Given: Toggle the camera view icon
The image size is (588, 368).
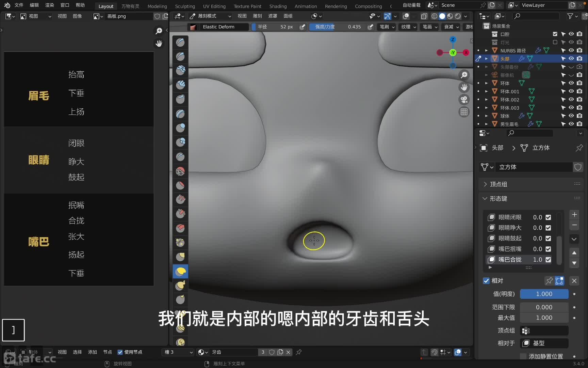Looking at the screenshot, I should coord(464,99).
